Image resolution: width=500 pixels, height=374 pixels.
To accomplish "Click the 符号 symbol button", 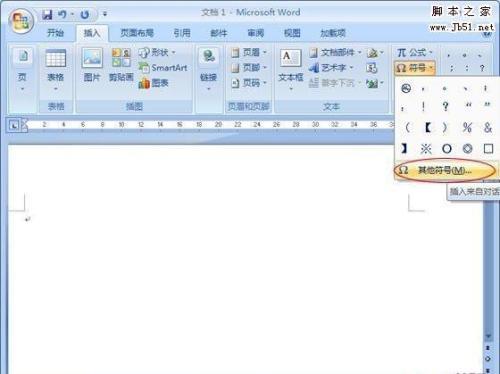I will pyautogui.click(x=414, y=68).
